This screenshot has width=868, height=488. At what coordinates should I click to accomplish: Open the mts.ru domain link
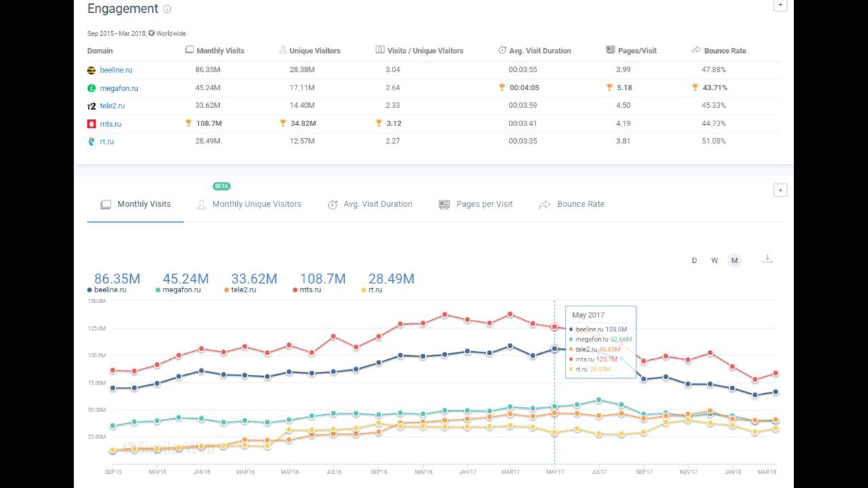pos(111,124)
